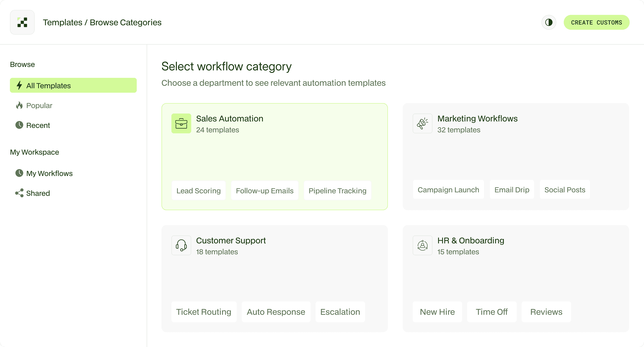This screenshot has height=347, width=644.
Task: Choose the Email Drip tag
Action: (x=511, y=189)
